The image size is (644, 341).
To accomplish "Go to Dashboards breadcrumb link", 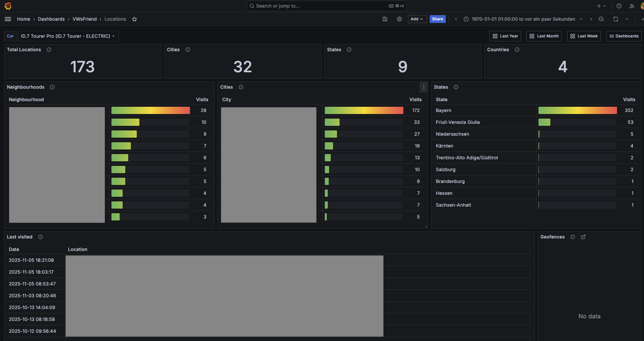I will 51,19.
